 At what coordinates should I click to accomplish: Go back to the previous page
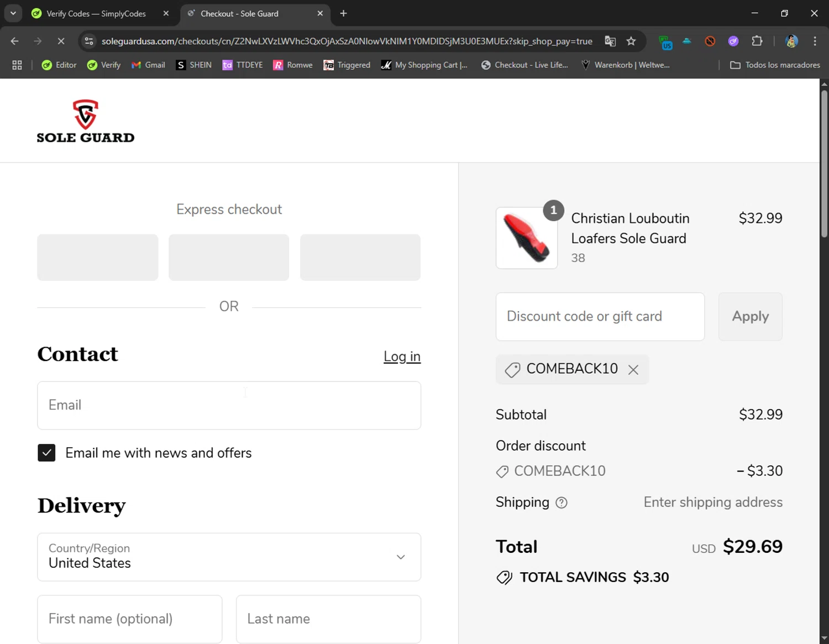15,41
